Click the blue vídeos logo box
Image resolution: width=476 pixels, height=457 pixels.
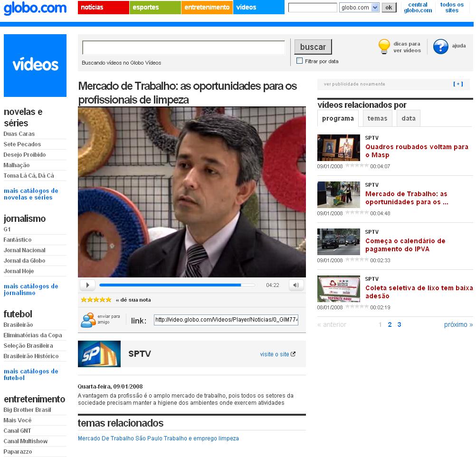(35, 65)
